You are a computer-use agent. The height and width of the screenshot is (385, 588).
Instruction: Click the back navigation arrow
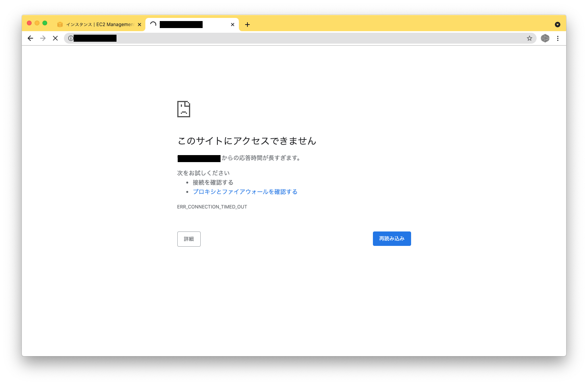(30, 38)
